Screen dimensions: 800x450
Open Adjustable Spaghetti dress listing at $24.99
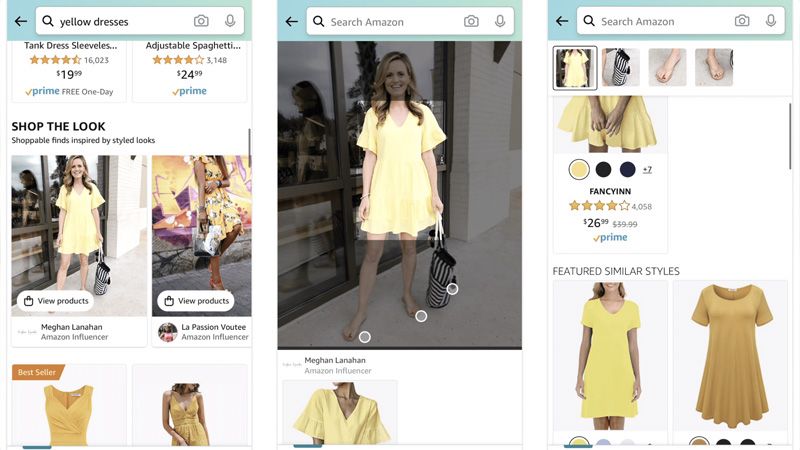(x=190, y=71)
